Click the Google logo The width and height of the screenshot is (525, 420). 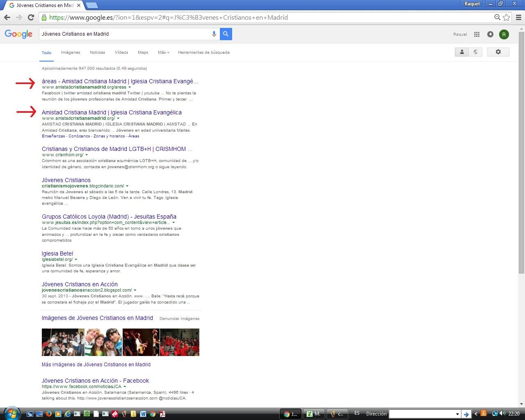point(18,34)
